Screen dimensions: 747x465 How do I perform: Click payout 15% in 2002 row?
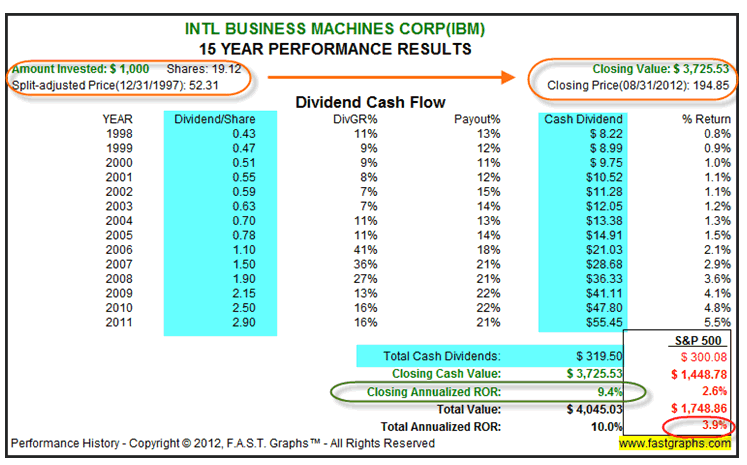488,192
